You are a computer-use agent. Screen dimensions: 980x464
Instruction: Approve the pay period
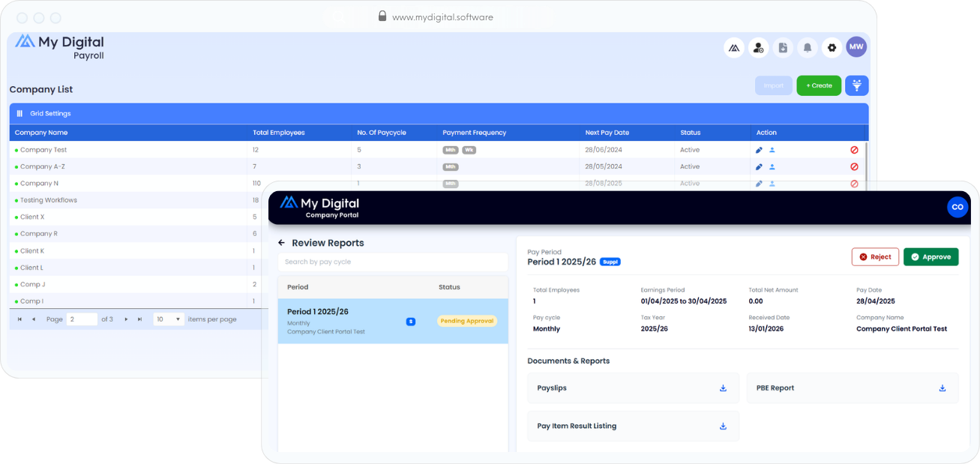[931, 257]
